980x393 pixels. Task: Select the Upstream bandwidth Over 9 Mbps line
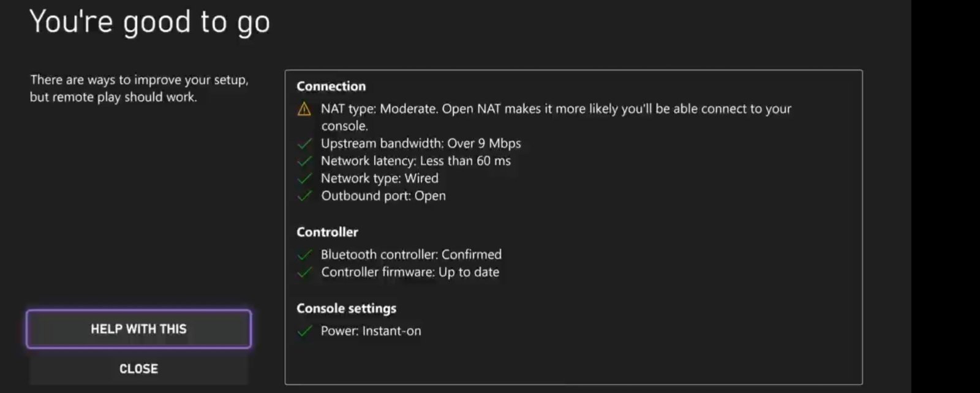pos(421,143)
